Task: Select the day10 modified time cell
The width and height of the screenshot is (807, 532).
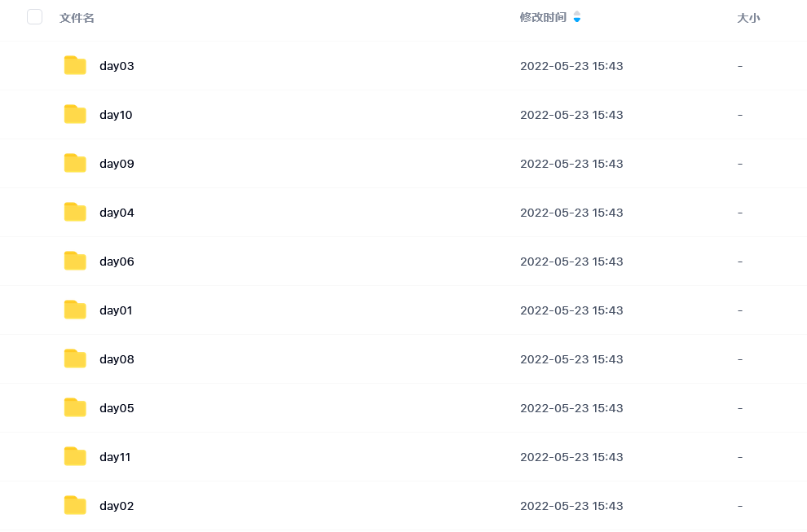Action: click(x=571, y=115)
